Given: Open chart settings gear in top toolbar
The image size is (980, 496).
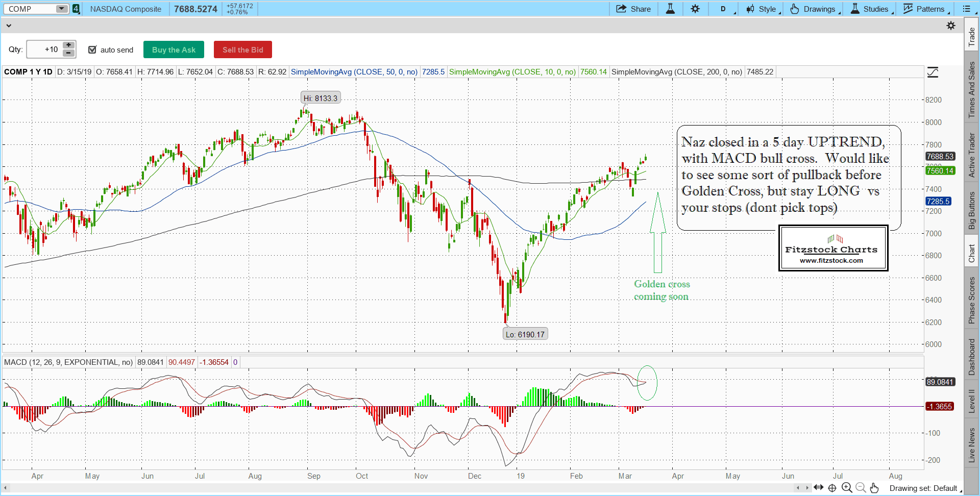Looking at the screenshot, I should point(695,9).
